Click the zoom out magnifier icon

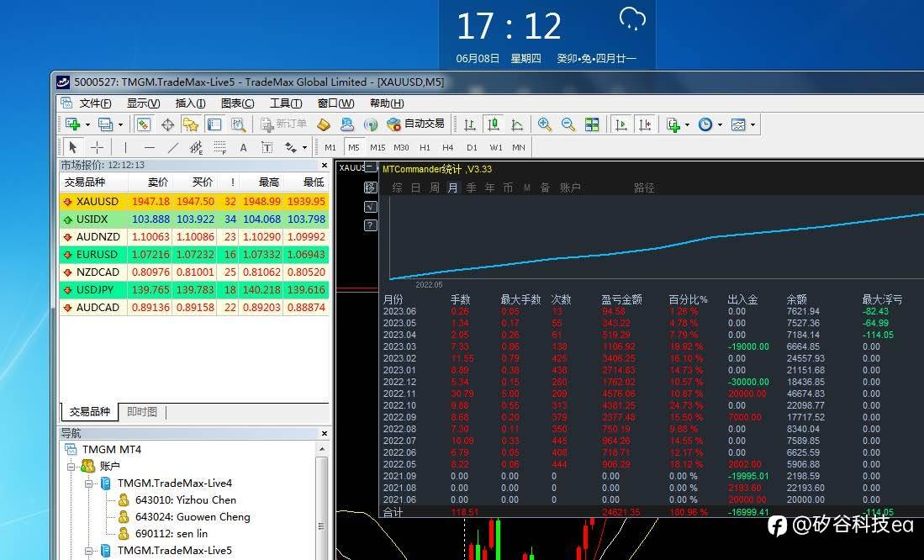coord(568,124)
